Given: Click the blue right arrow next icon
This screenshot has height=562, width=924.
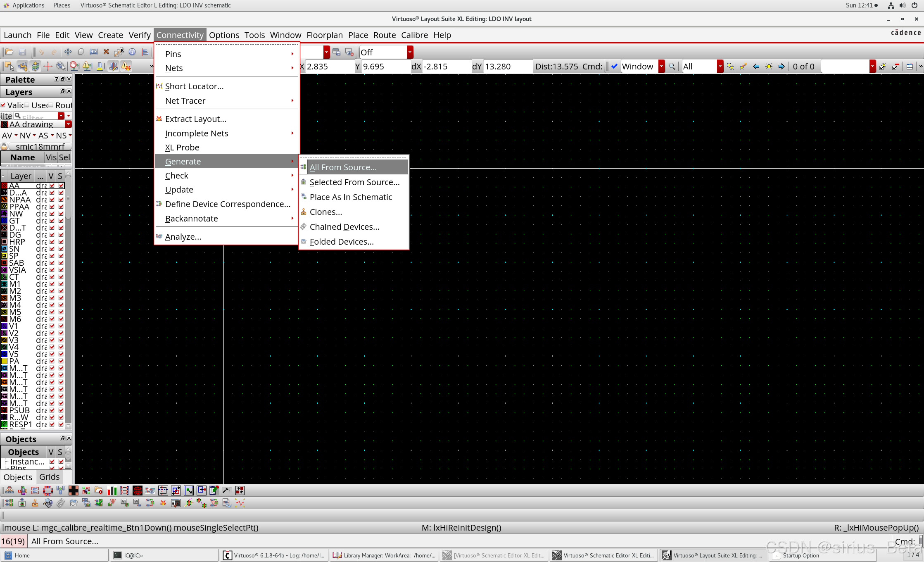Looking at the screenshot, I should (x=781, y=67).
